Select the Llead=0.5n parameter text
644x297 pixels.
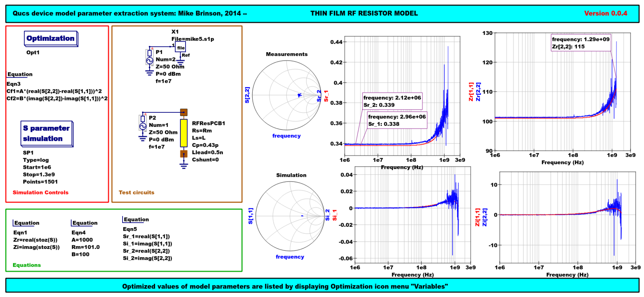pyautogui.click(x=208, y=152)
